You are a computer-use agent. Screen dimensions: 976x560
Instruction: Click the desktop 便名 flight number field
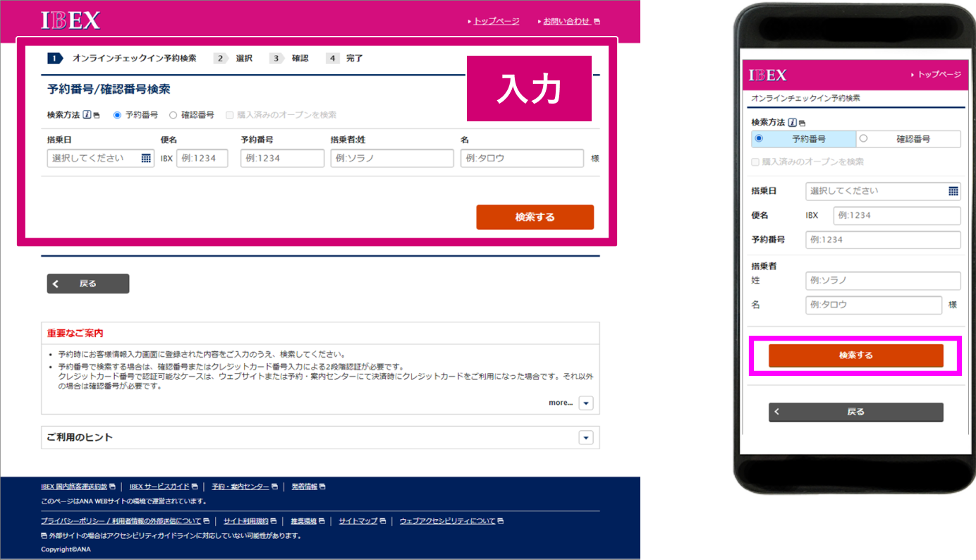[202, 158]
